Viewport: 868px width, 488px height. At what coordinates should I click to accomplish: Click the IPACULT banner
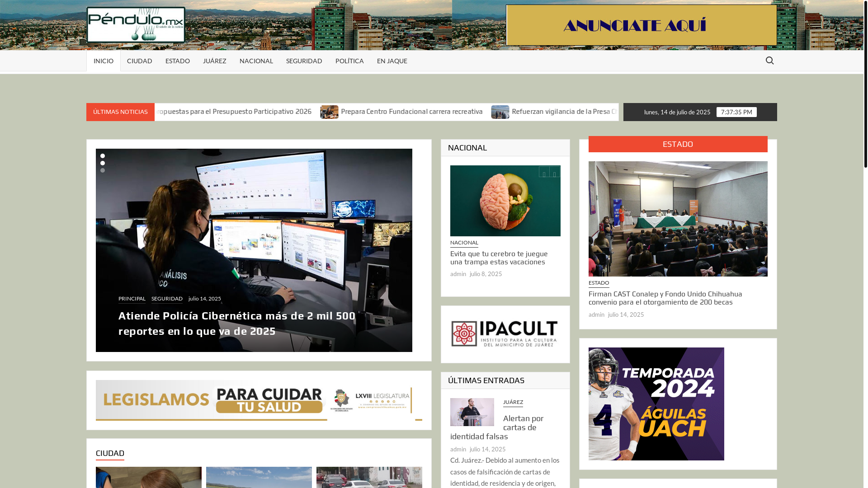pos(505,334)
